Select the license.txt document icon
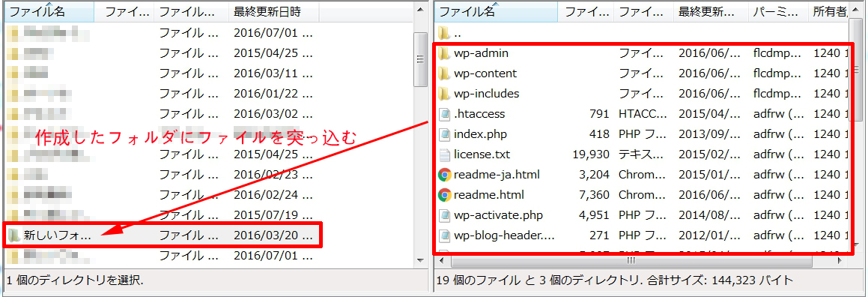868x297 pixels. pos(444,154)
